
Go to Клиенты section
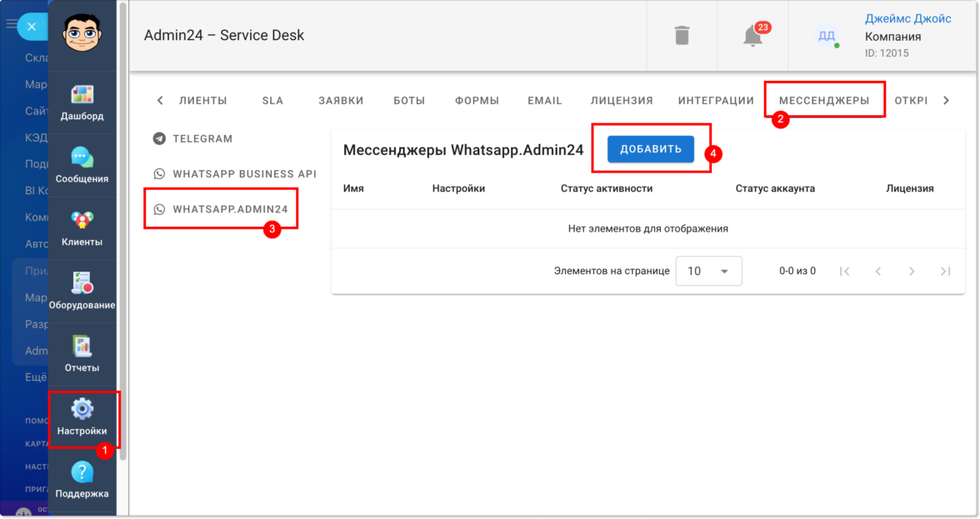point(82,228)
